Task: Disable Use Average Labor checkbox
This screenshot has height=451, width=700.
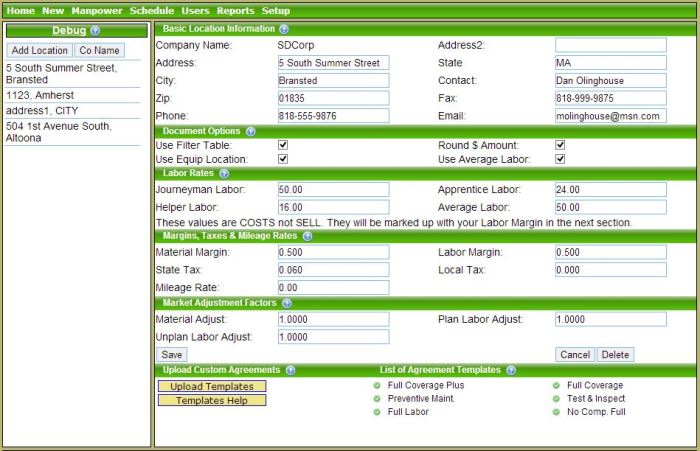Action: coord(560,159)
